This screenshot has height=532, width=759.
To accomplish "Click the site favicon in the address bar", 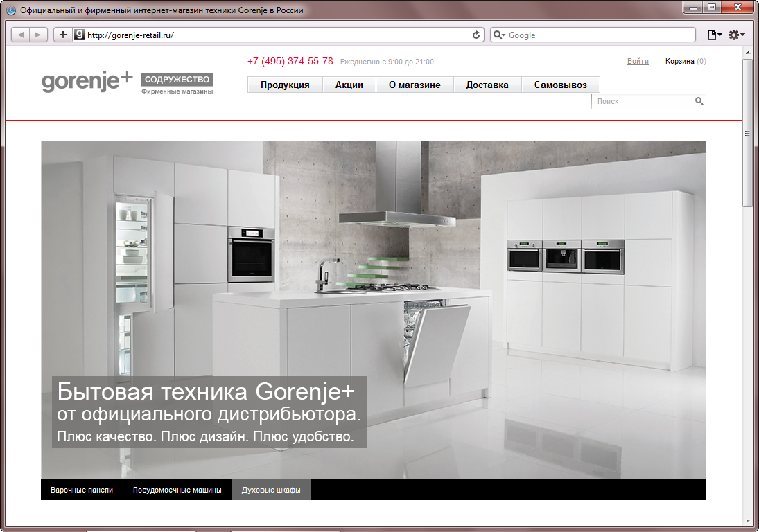I will click(x=80, y=35).
